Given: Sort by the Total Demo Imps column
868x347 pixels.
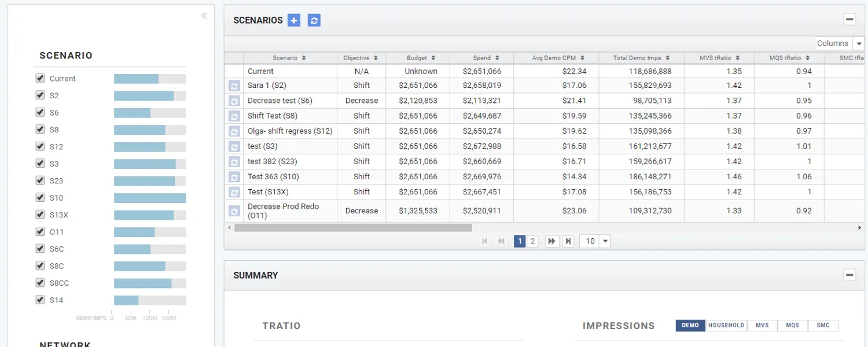Looking at the screenshot, I should point(641,58).
